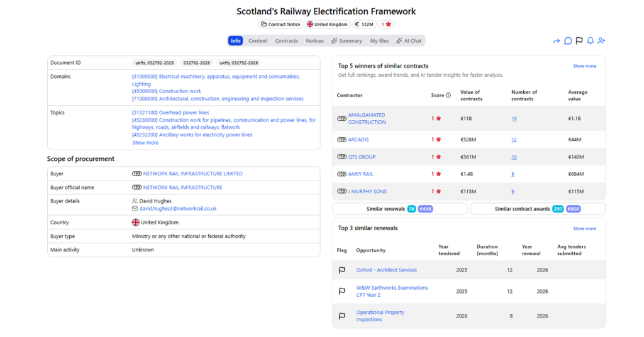Open domain 71000000 Architectural services link
644x337 pixels.
218,99
